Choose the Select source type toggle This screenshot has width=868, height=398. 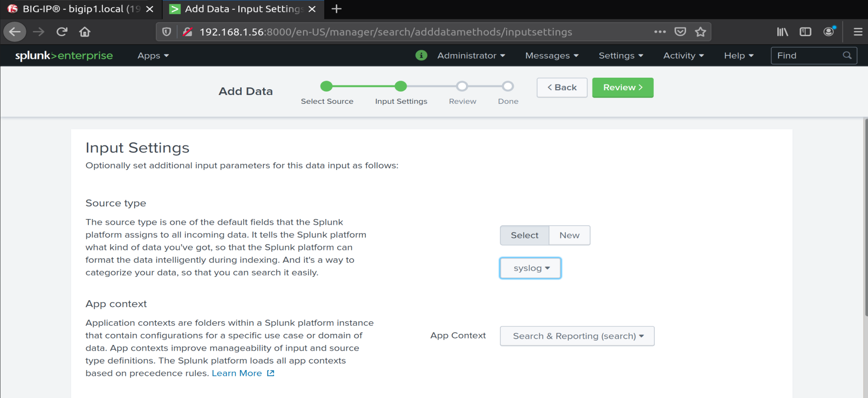[x=524, y=235]
